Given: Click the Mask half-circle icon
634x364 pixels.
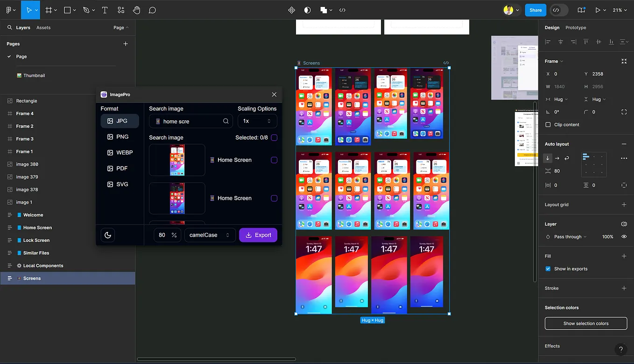Looking at the screenshot, I should click(x=307, y=10).
